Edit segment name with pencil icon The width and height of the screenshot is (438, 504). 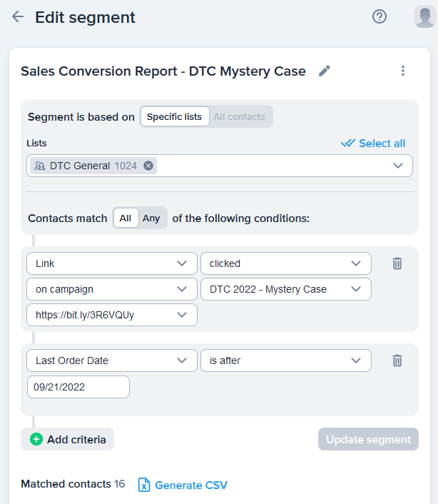click(x=325, y=71)
